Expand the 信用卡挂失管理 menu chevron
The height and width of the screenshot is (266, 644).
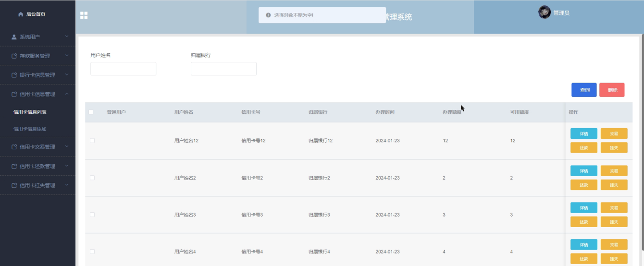click(67, 185)
